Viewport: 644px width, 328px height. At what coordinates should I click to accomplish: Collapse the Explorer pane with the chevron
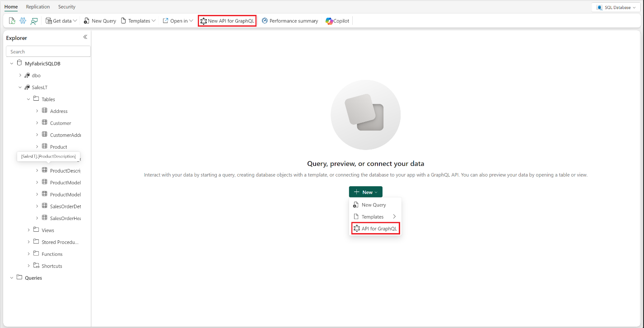click(x=85, y=37)
